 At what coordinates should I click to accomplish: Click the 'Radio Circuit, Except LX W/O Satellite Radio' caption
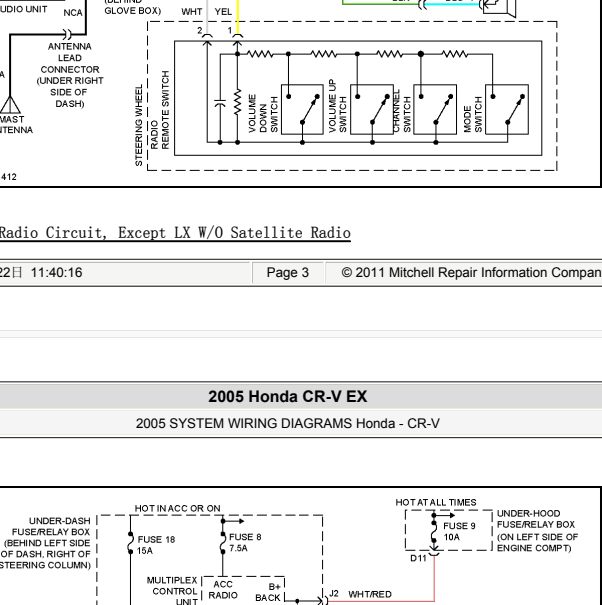click(175, 233)
